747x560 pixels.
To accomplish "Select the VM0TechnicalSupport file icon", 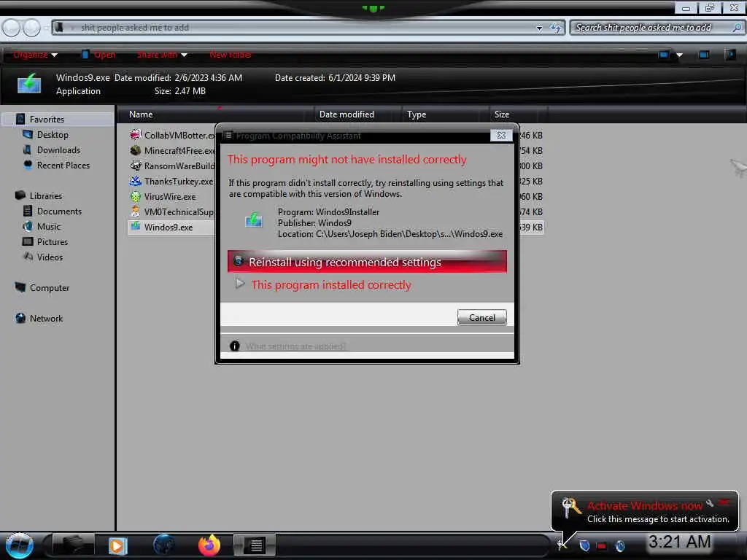I will (136, 211).
